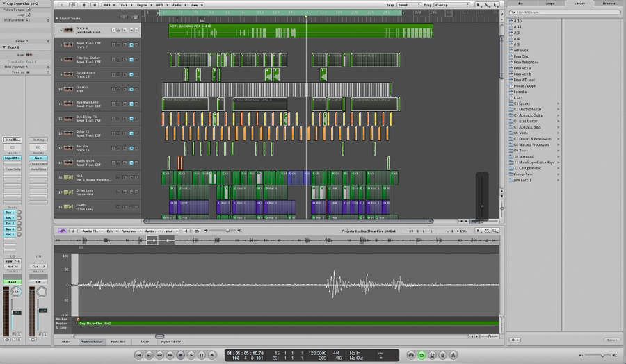Switch to the Loops tab
The height and width of the screenshot is (364, 626).
[550, 3]
